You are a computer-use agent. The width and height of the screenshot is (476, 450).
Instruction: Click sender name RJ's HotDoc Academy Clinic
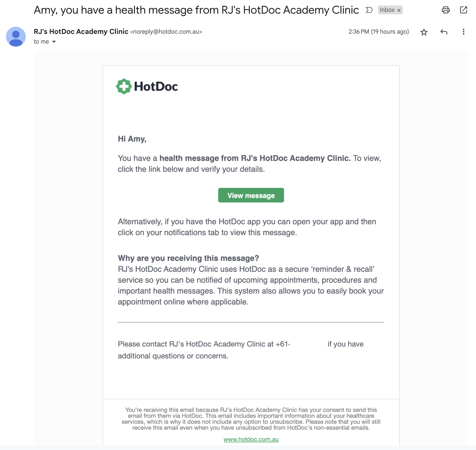[x=81, y=32]
